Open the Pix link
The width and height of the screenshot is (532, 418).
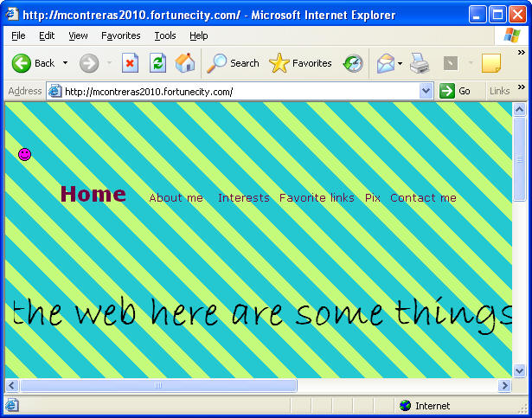373,197
